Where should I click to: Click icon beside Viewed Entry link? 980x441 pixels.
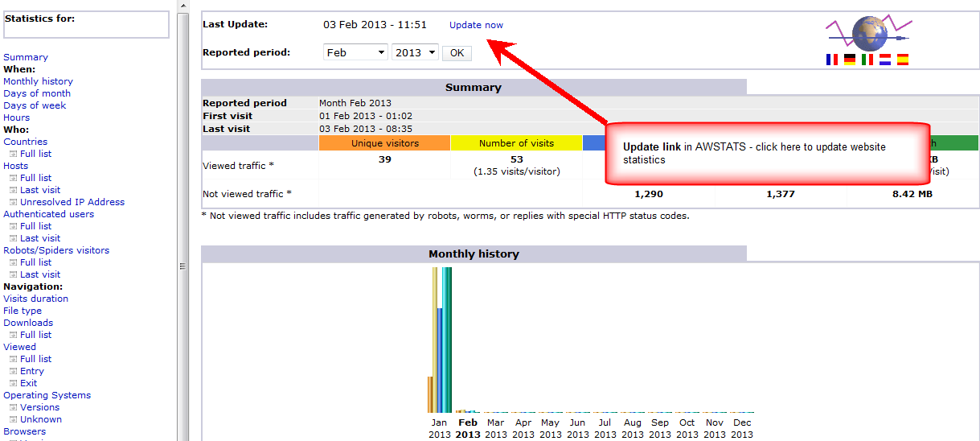coord(13,372)
